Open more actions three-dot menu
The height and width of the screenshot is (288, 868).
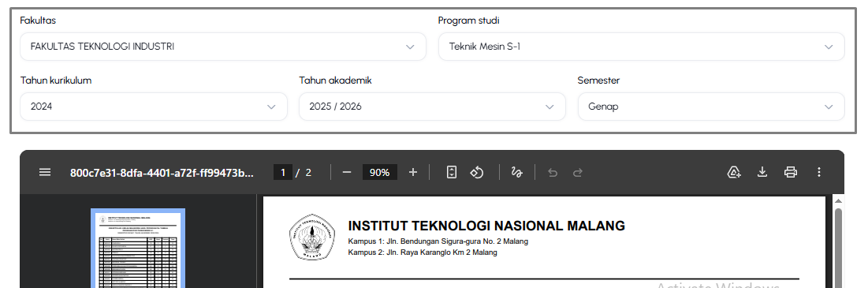[819, 172]
